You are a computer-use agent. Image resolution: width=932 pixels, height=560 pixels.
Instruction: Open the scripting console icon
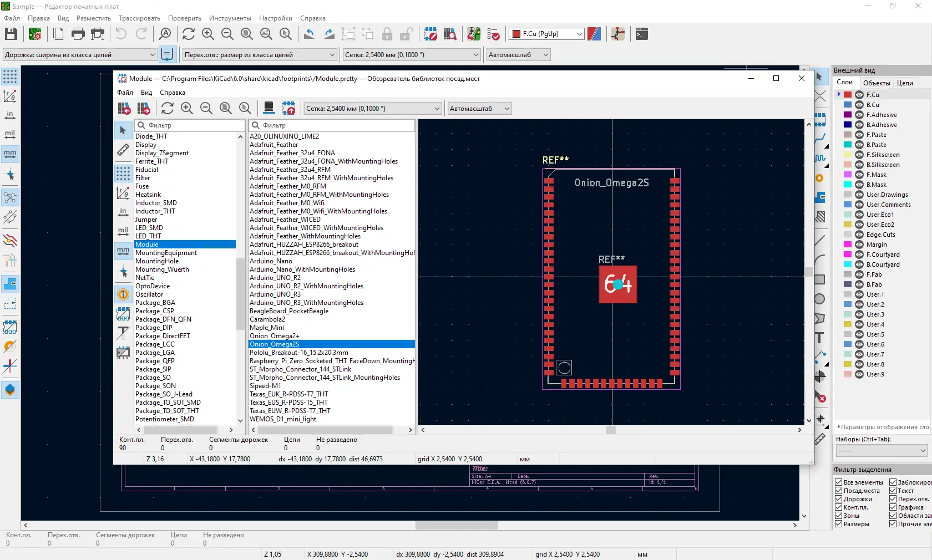point(641,34)
